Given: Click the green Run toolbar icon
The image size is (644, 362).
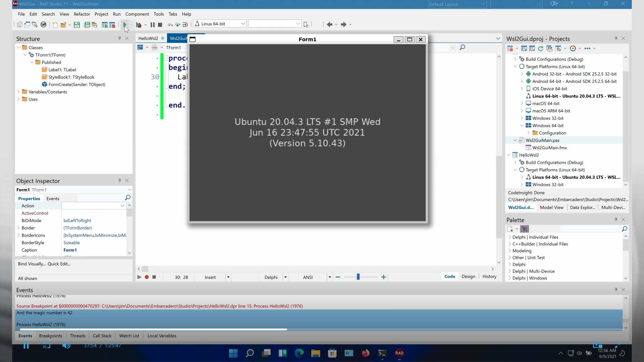Looking at the screenshot, I should click(125, 24).
